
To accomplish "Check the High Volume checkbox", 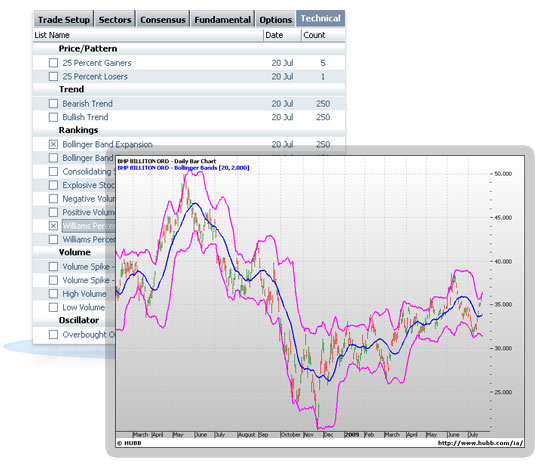I will tap(53, 294).
